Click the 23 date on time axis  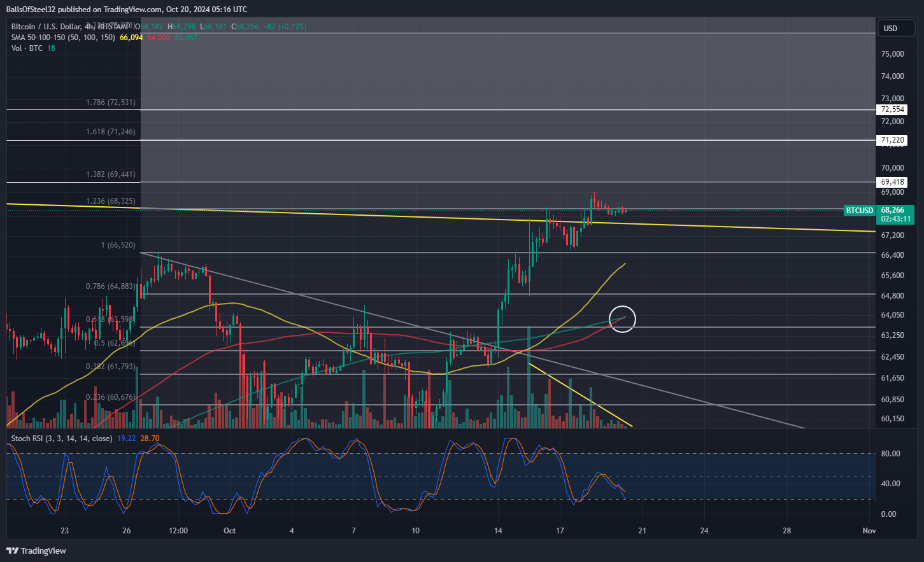coord(65,531)
